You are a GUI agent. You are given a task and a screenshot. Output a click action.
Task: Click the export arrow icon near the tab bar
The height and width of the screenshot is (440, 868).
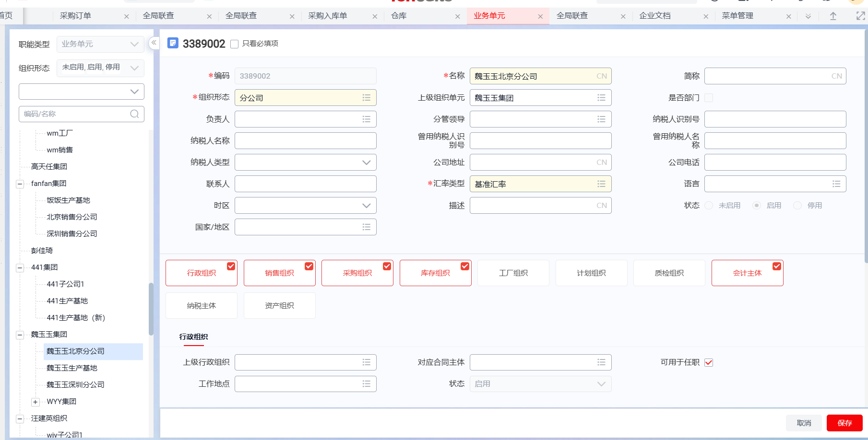pos(832,15)
